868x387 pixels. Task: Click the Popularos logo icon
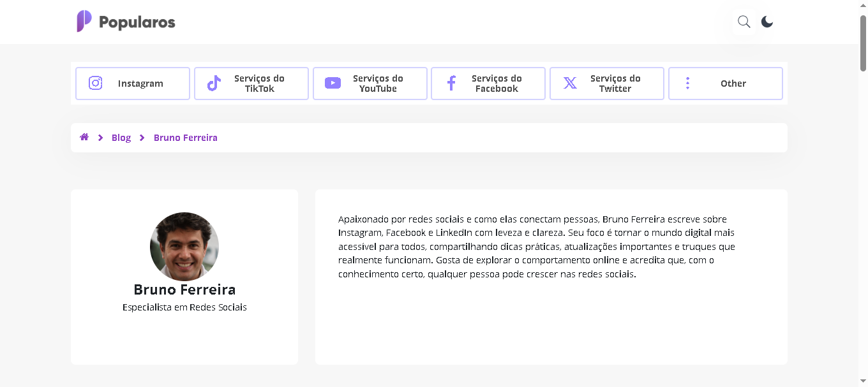click(82, 21)
